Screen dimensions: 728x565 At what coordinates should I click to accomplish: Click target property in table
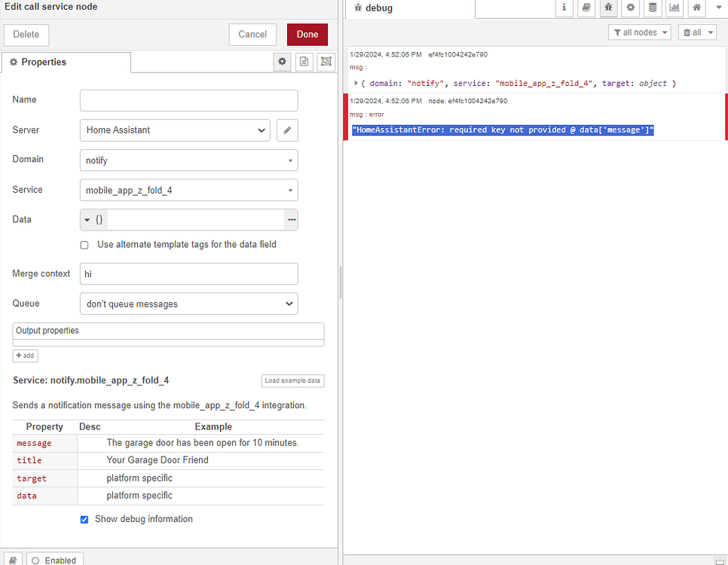coord(32,478)
